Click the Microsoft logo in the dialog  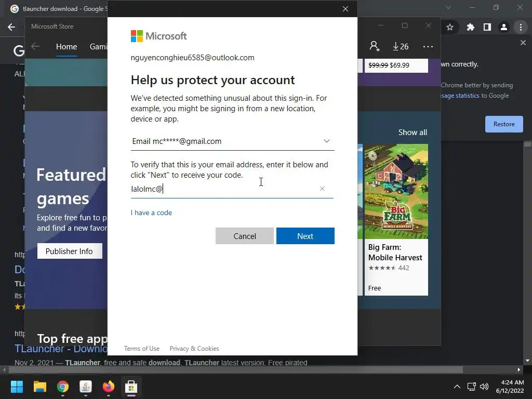tap(159, 36)
